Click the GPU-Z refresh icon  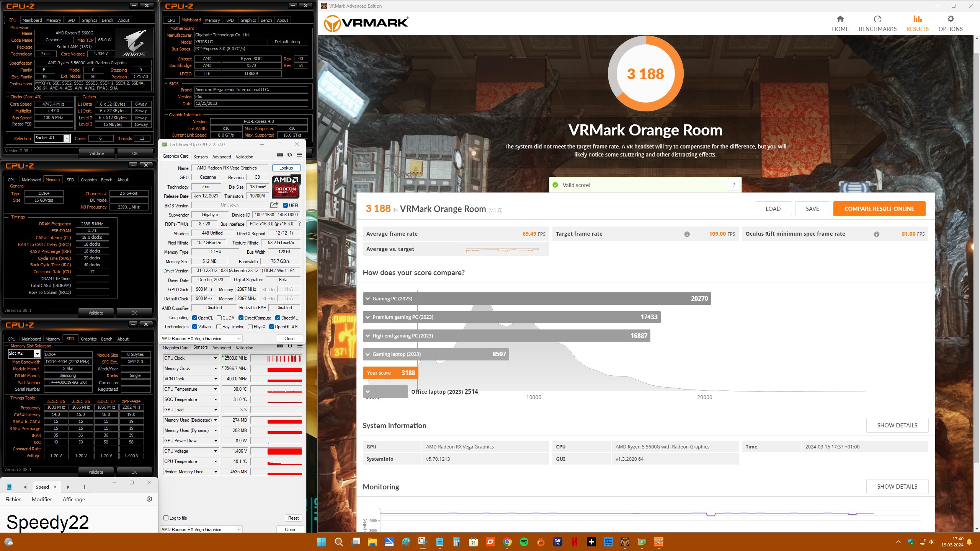[290, 155]
